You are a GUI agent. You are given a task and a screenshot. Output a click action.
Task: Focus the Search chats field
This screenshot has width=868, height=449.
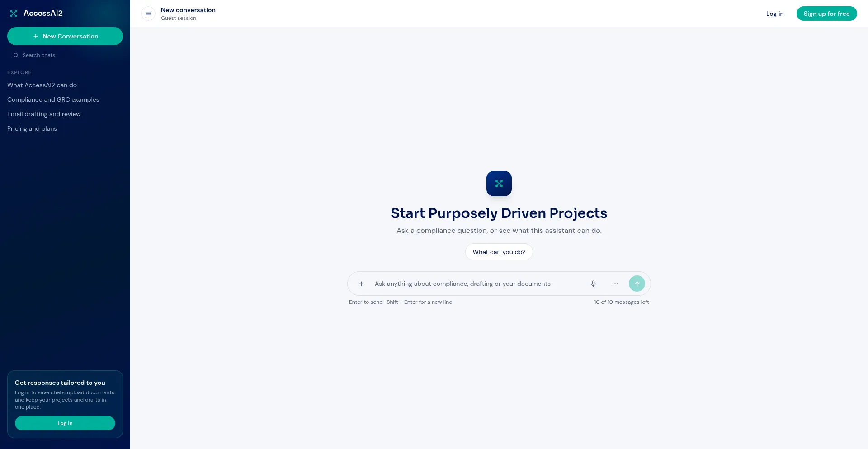point(65,55)
